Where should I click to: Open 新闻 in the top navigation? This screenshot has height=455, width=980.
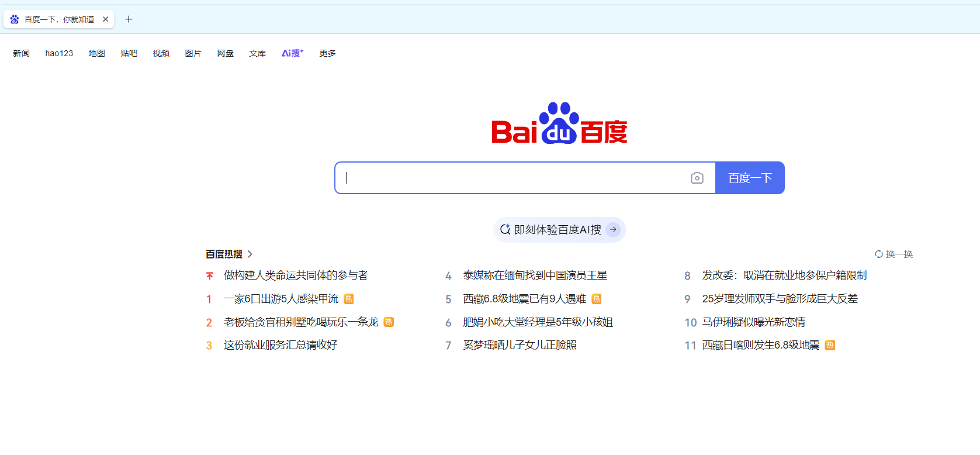tap(22, 53)
